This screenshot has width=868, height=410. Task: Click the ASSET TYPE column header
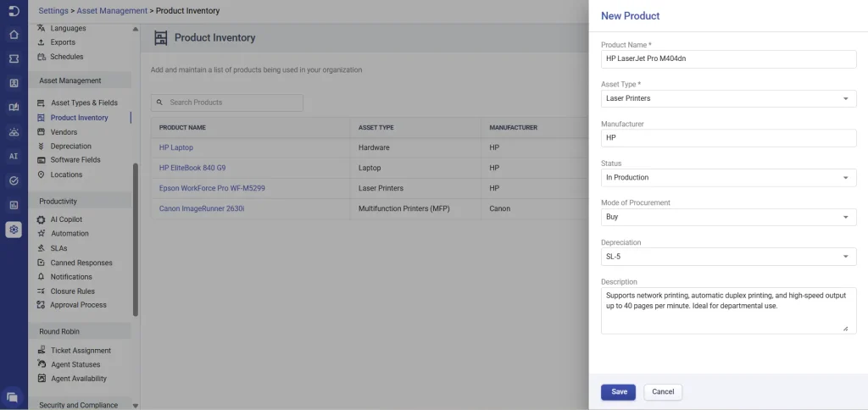[376, 128]
